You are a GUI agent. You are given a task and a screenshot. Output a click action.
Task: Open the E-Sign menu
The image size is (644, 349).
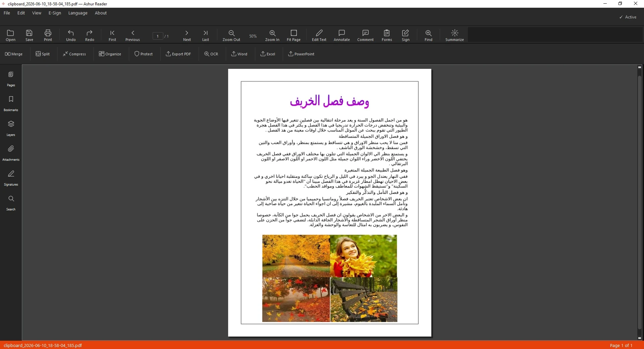coord(55,13)
